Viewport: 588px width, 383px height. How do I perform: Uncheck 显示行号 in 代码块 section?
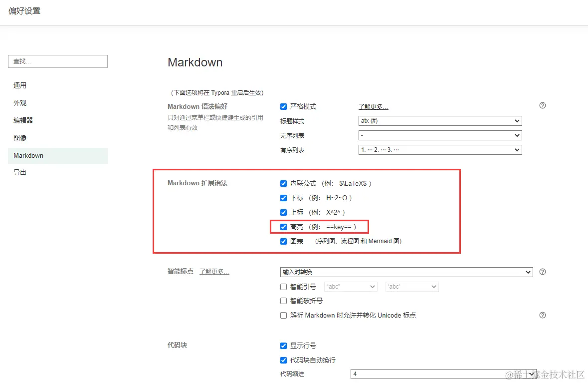click(283, 346)
